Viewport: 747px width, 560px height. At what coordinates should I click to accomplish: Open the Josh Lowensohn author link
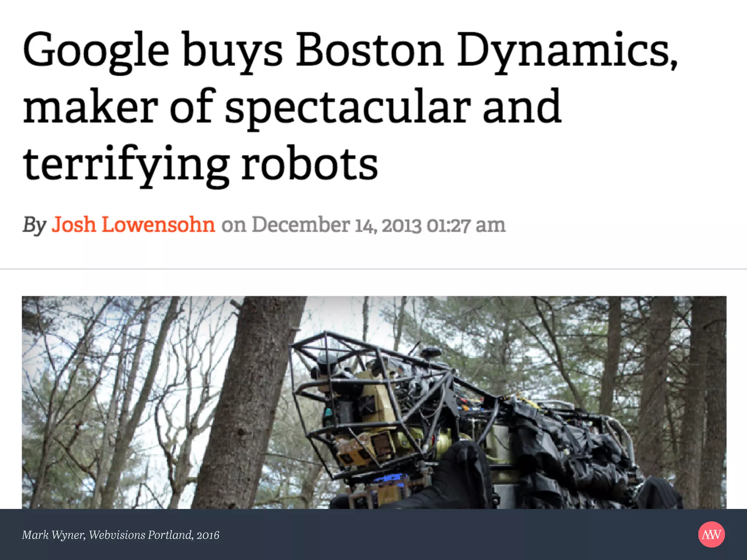click(133, 224)
